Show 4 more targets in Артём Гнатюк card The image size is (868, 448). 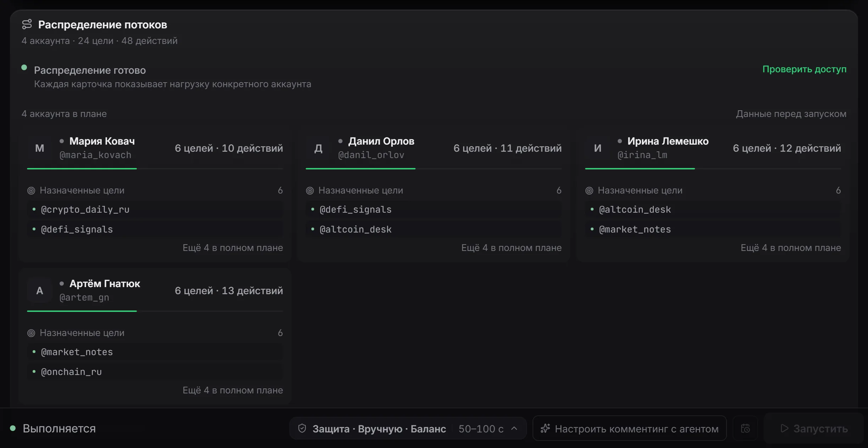[233, 390]
